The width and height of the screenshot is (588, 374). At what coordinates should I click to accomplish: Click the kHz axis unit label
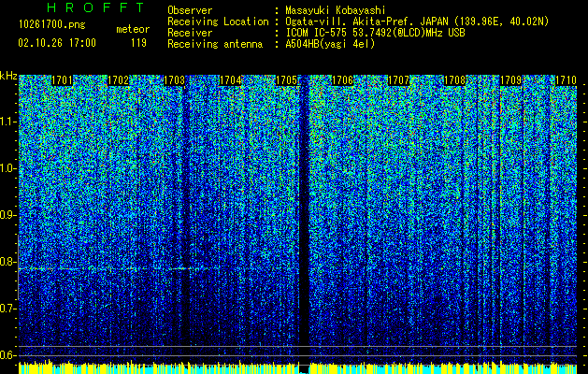click(x=8, y=76)
